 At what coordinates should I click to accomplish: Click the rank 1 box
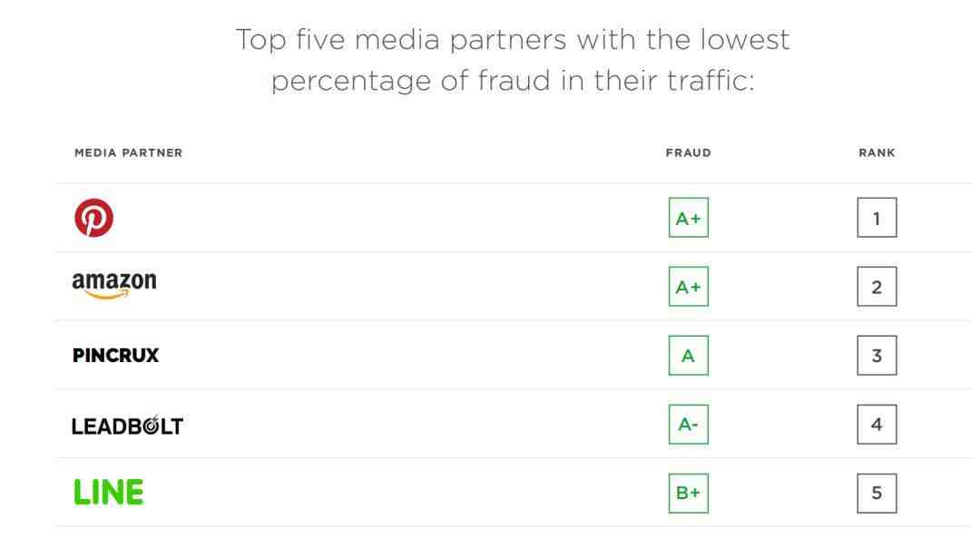(x=877, y=218)
